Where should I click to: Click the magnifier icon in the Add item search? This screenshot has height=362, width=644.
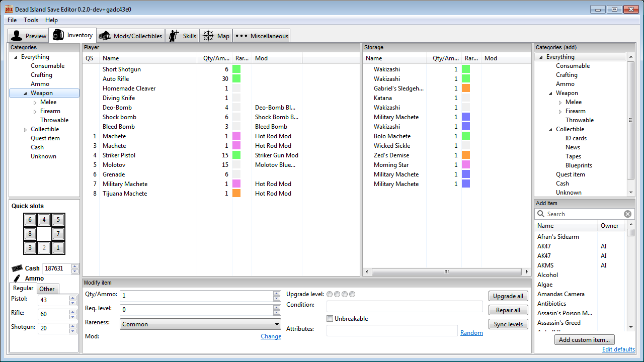pos(541,214)
